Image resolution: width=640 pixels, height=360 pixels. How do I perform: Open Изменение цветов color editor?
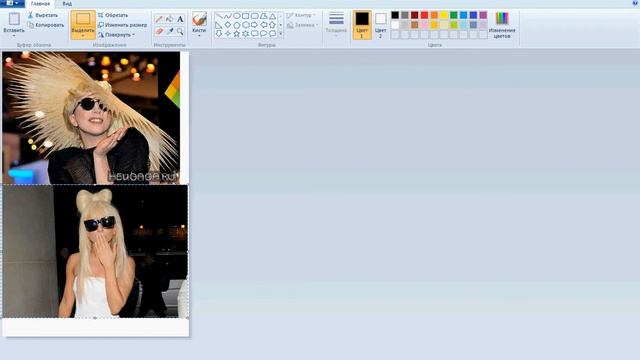click(502, 25)
